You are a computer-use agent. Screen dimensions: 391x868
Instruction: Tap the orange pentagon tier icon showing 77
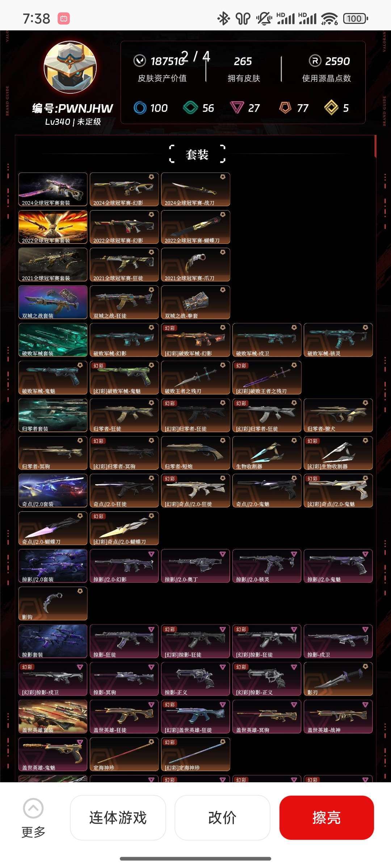285,108
